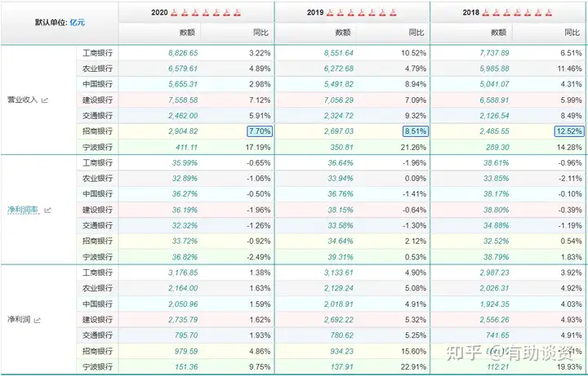Select the 19.93% profit growth cell
This screenshot has height=377, width=588.
point(570,367)
